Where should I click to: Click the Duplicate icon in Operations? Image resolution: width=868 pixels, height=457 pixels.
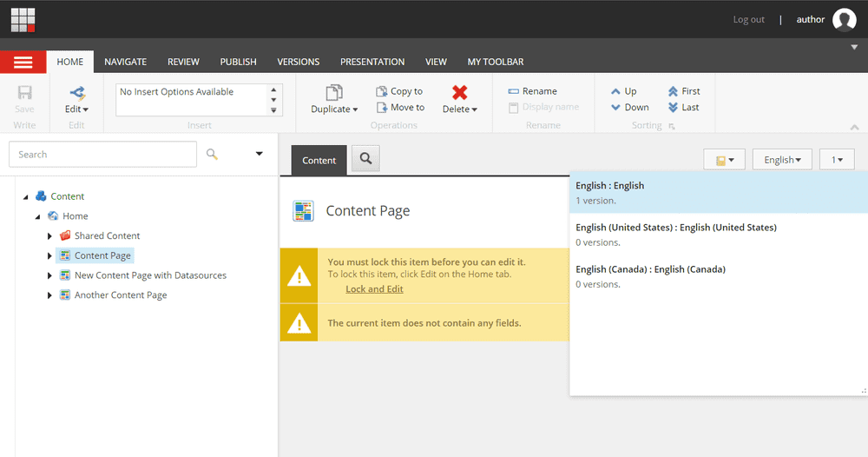pos(333,93)
